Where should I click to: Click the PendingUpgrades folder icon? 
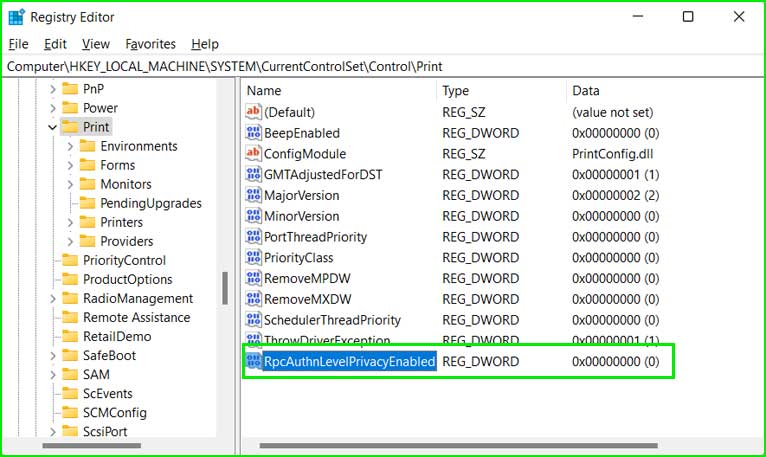click(87, 203)
